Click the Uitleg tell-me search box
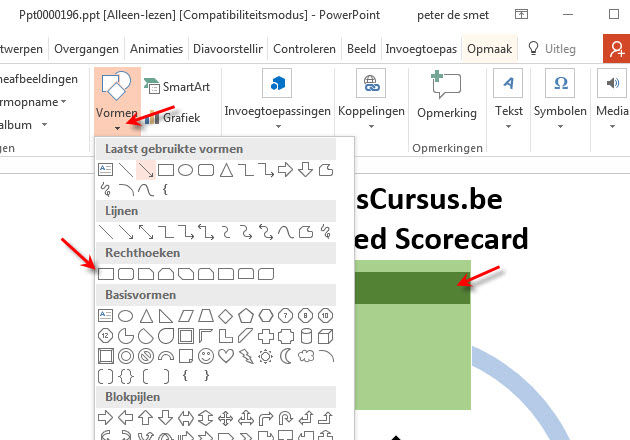This screenshot has height=440, width=630. pyautogui.click(x=552, y=49)
